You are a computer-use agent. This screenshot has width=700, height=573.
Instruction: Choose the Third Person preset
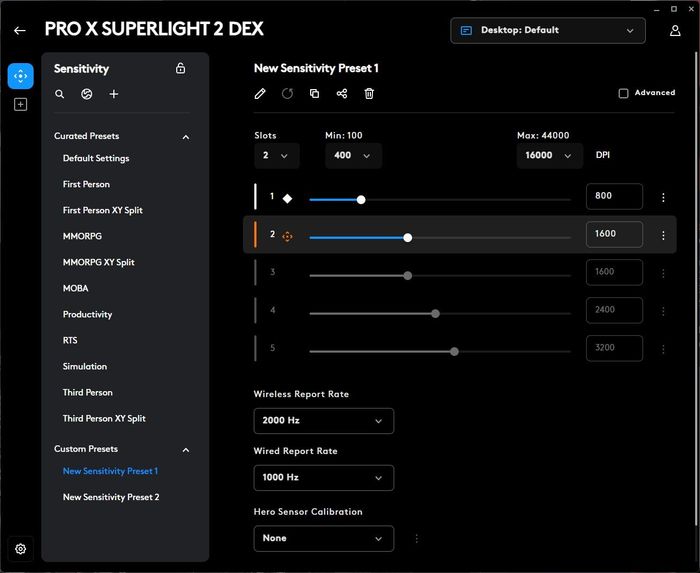coord(88,392)
